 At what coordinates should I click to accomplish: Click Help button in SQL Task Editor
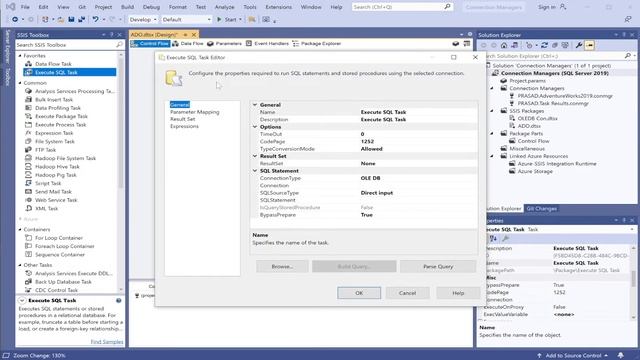point(458,293)
